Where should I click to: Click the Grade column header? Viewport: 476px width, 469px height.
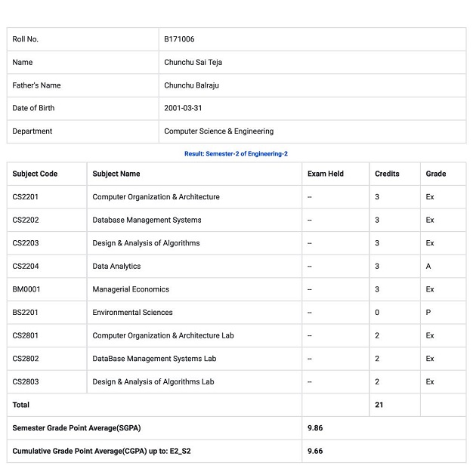(435, 174)
